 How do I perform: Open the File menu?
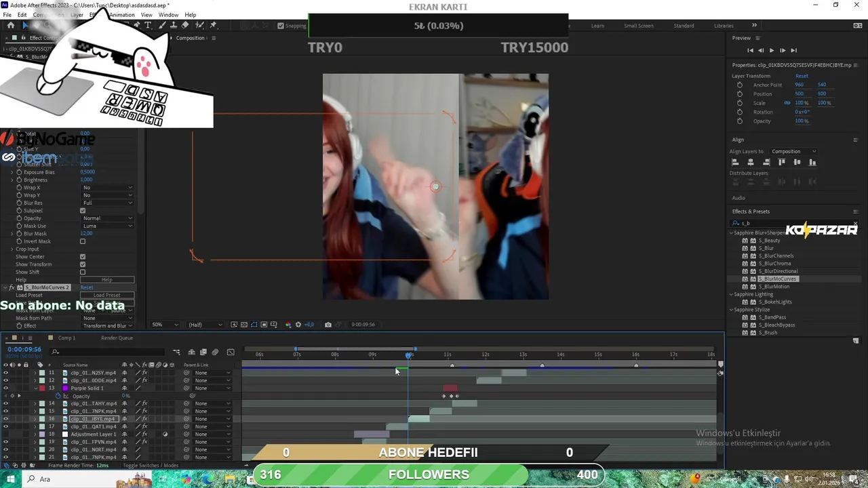(x=7, y=15)
